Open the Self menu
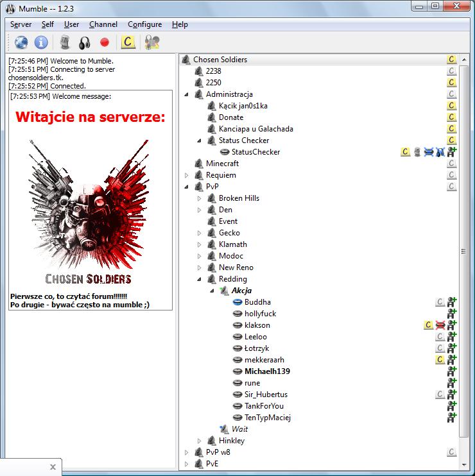 47,24
